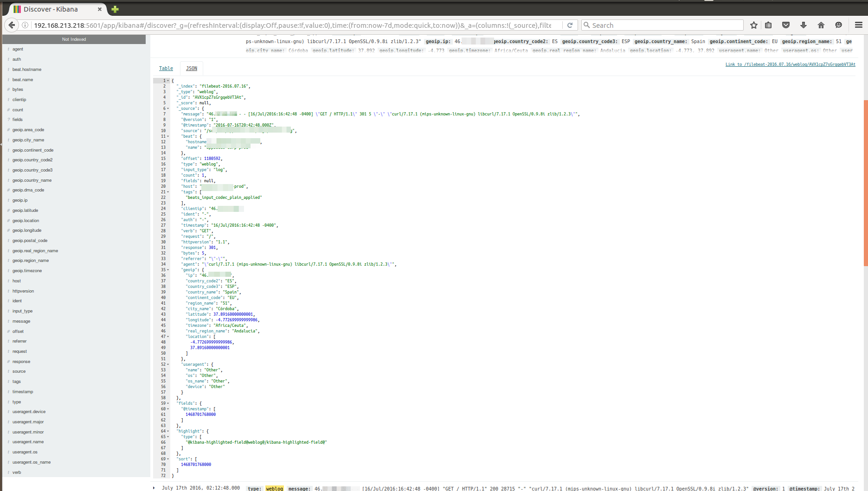
Task: Open the downloads arrow icon
Action: 803,25
